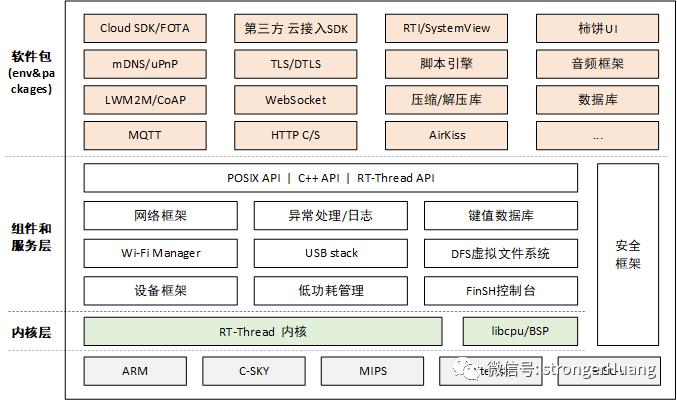Click the HTTP C/S box
This screenshot has width=677, height=400.
pyautogui.click(x=296, y=135)
